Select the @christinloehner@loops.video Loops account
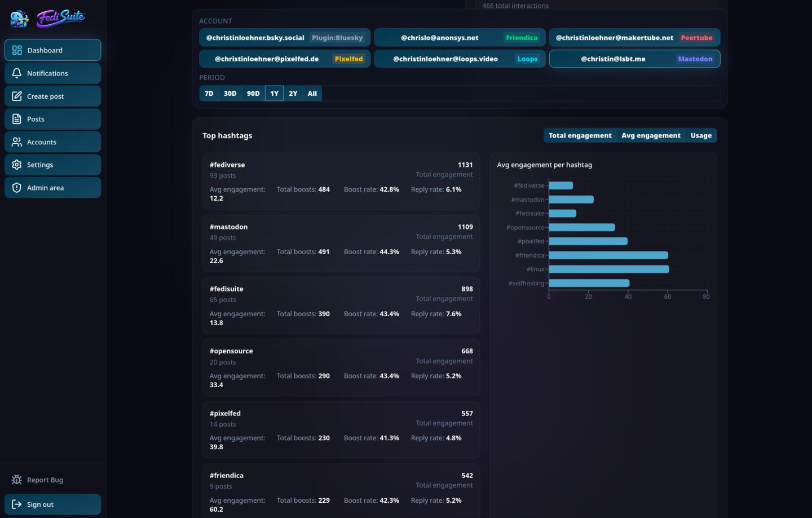This screenshot has height=518, width=812. coord(460,59)
